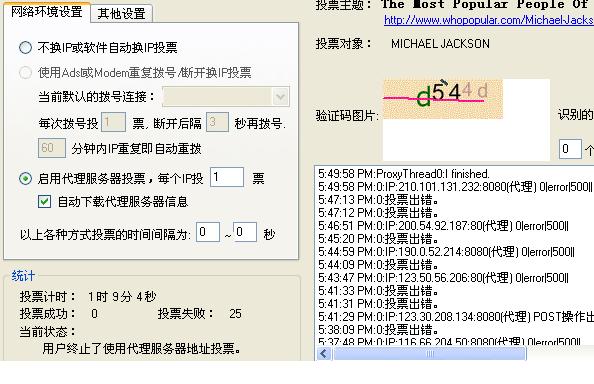Select log line with IP 210.101.131.232:8080

[455, 187]
